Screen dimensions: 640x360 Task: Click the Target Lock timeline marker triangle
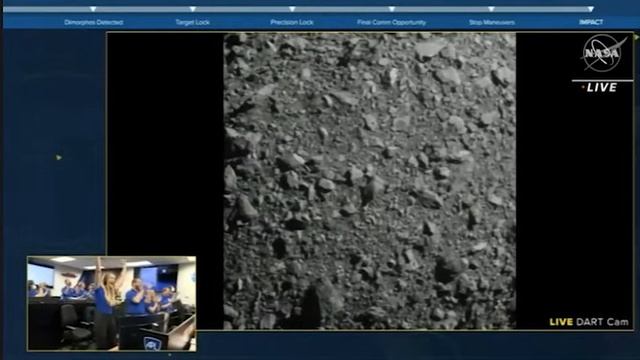tap(193, 9)
